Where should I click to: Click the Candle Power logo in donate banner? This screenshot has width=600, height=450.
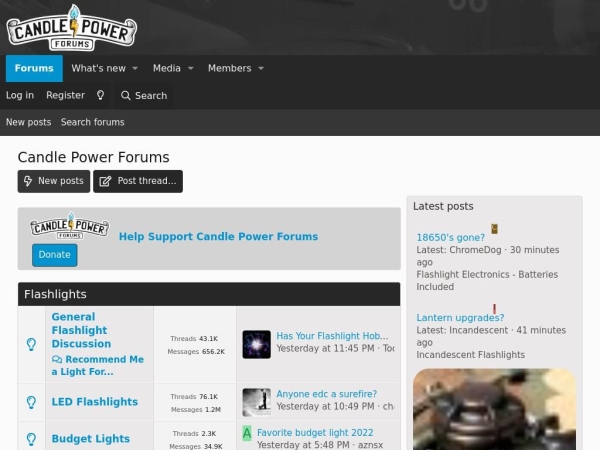tap(70, 226)
